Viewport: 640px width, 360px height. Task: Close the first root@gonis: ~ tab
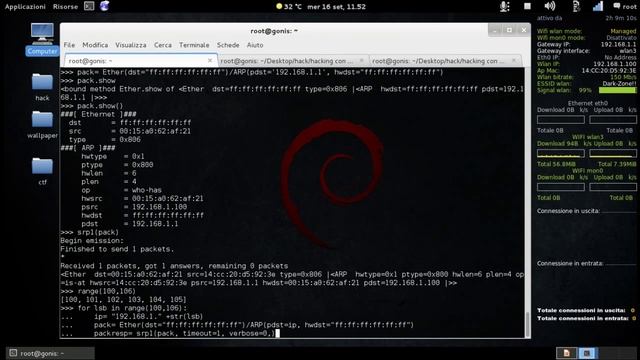(210, 60)
